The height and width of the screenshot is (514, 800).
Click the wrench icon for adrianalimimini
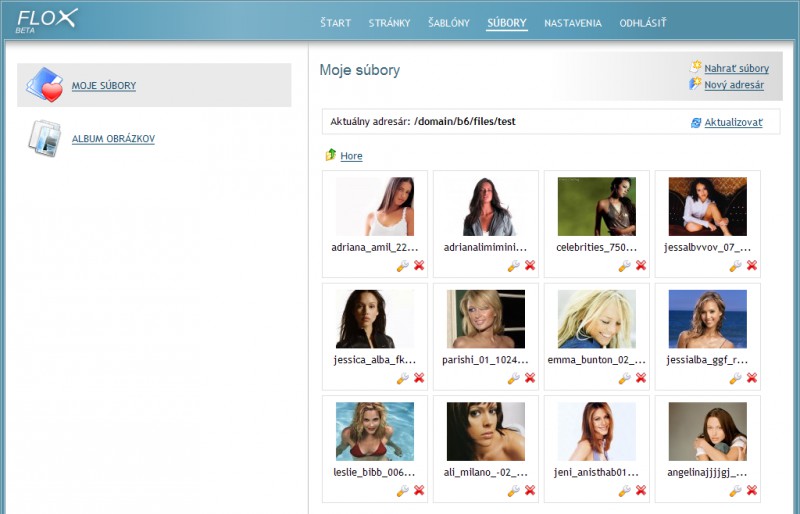click(513, 265)
